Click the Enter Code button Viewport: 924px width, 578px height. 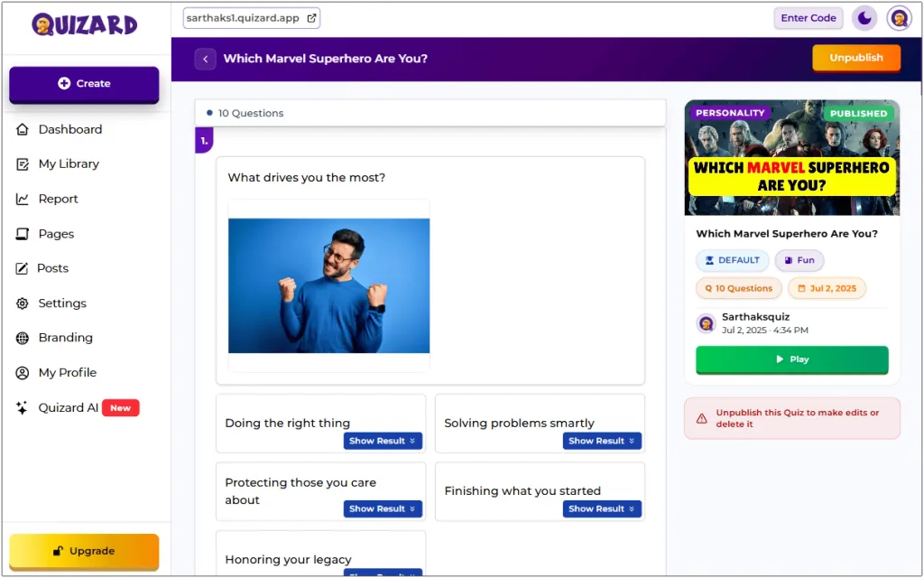point(808,18)
